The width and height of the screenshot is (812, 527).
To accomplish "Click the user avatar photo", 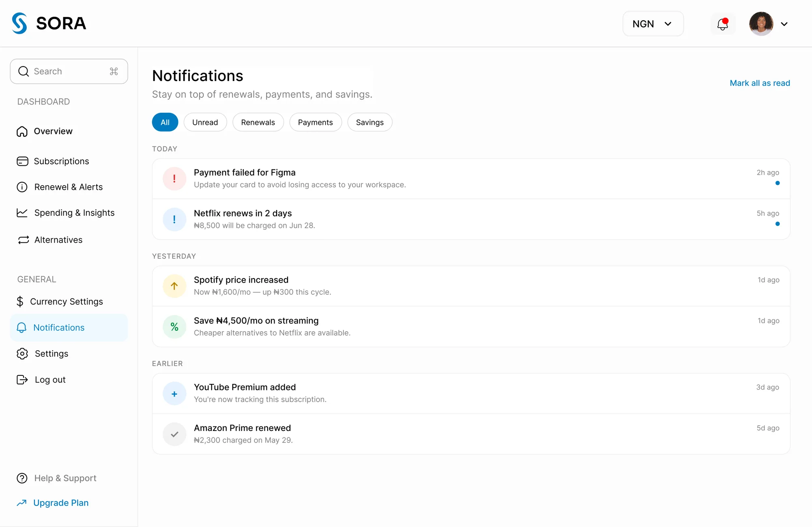I will coord(761,24).
